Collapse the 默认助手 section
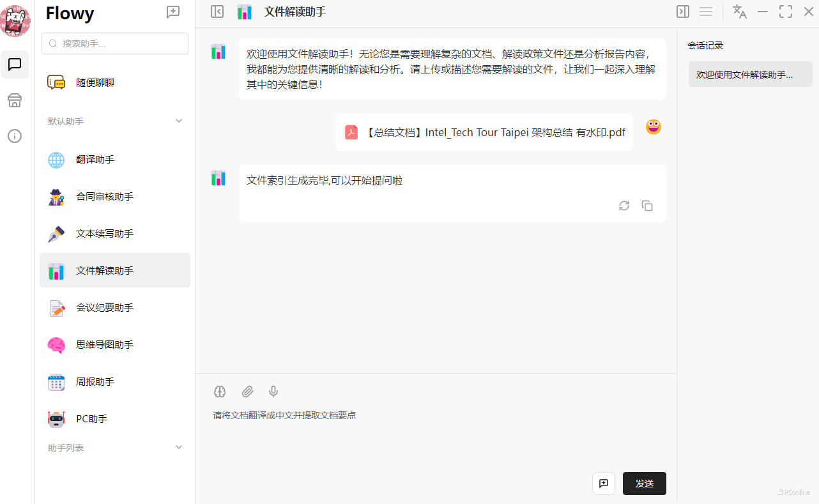819x504 pixels. [x=179, y=121]
